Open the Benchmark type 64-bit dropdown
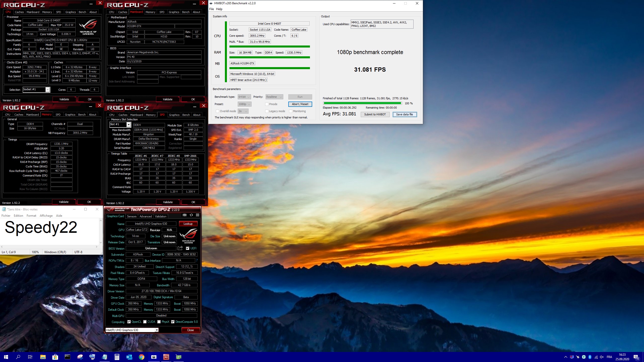 point(244,97)
